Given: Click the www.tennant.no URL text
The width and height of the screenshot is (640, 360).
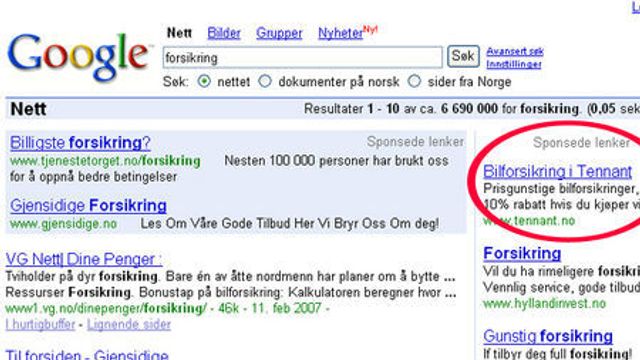Looking at the screenshot, I should [x=529, y=221].
